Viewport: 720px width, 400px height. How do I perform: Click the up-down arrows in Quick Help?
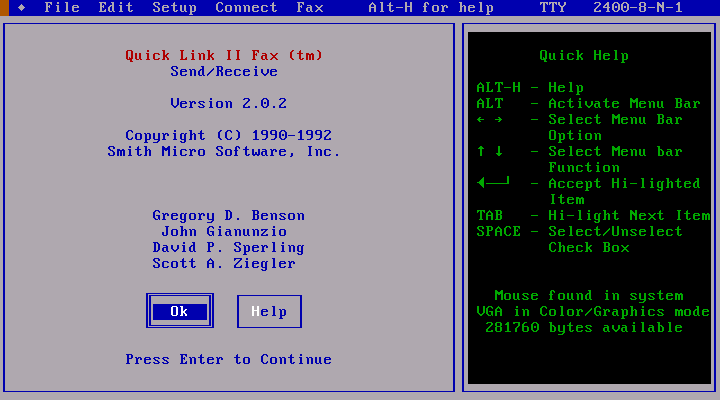[489, 151]
